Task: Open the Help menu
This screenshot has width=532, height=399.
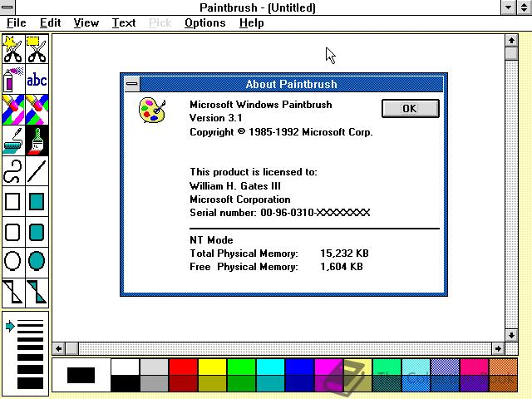Action: tap(251, 23)
